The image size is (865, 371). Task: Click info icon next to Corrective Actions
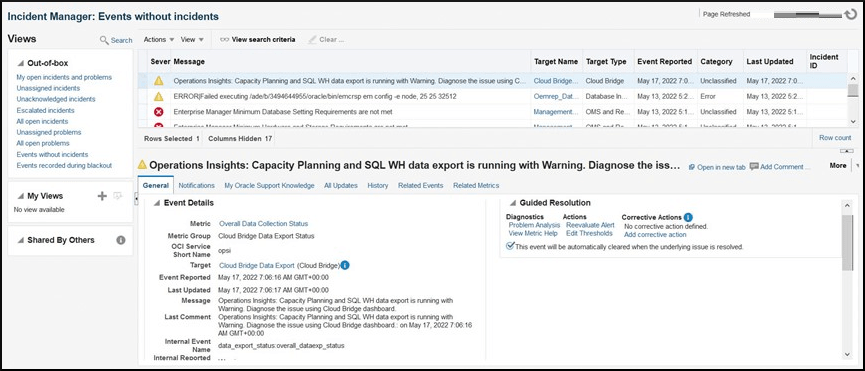[x=688, y=217]
